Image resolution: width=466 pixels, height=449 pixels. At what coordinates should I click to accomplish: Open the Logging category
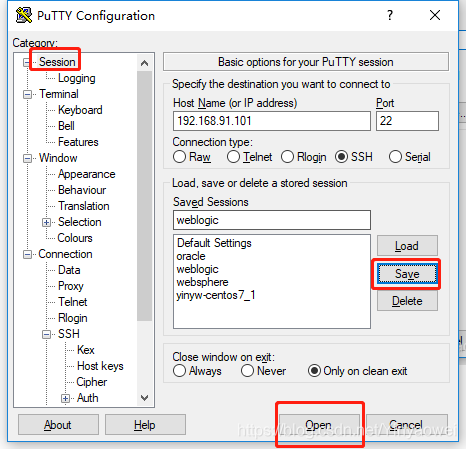pyautogui.click(x=77, y=78)
